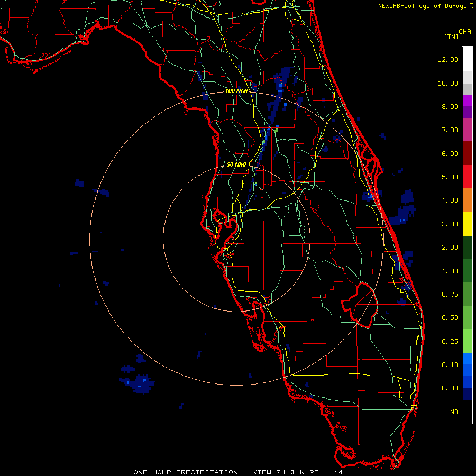Select the 0.00 legend value

(x=450, y=388)
